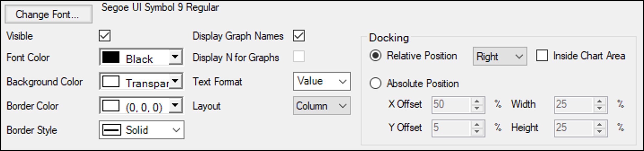Screen dimensions: 644x151
Task: Select Absolute Position radio button
Action: click(x=375, y=84)
